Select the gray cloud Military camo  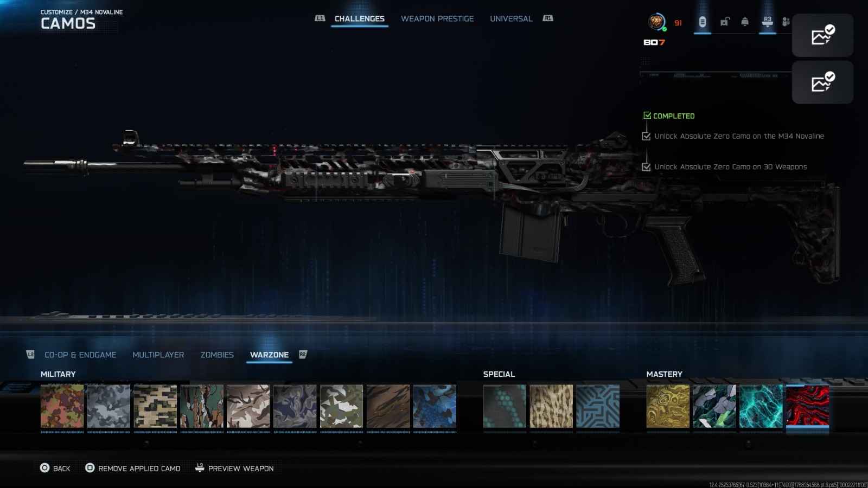109,407
